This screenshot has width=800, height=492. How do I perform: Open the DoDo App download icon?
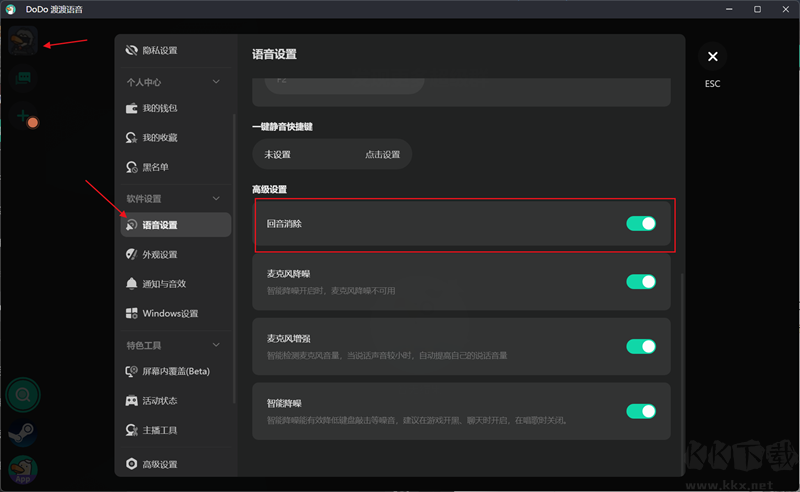(23, 470)
